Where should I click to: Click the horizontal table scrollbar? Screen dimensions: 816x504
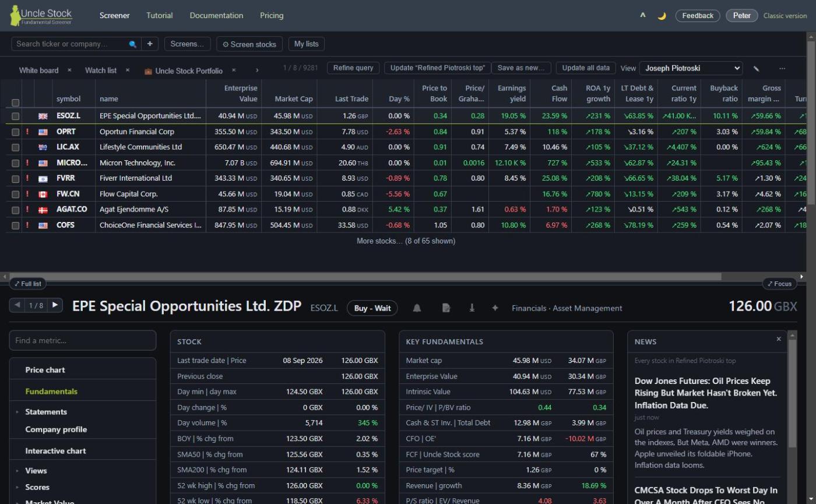pos(365,277)
